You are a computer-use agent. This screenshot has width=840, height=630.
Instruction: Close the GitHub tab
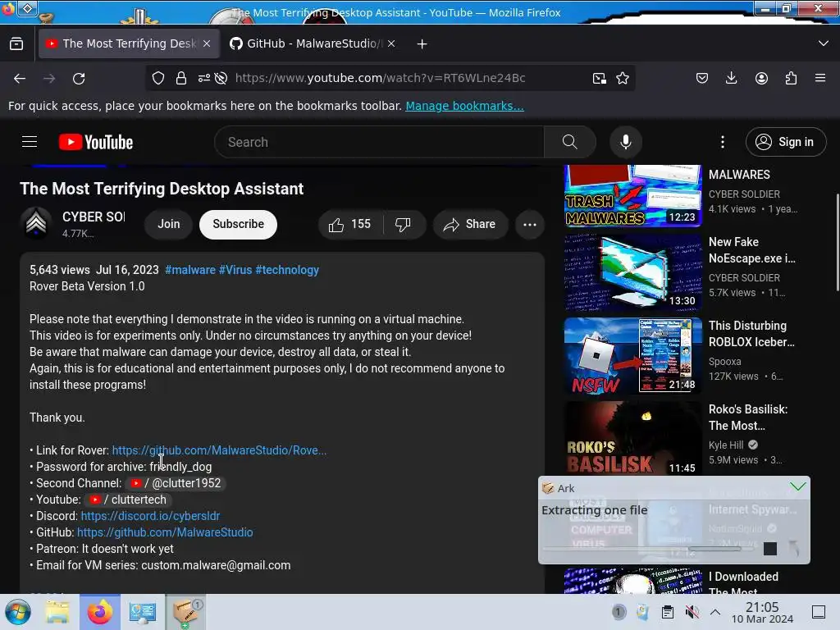pyautogui.click(x=391, y=43)
